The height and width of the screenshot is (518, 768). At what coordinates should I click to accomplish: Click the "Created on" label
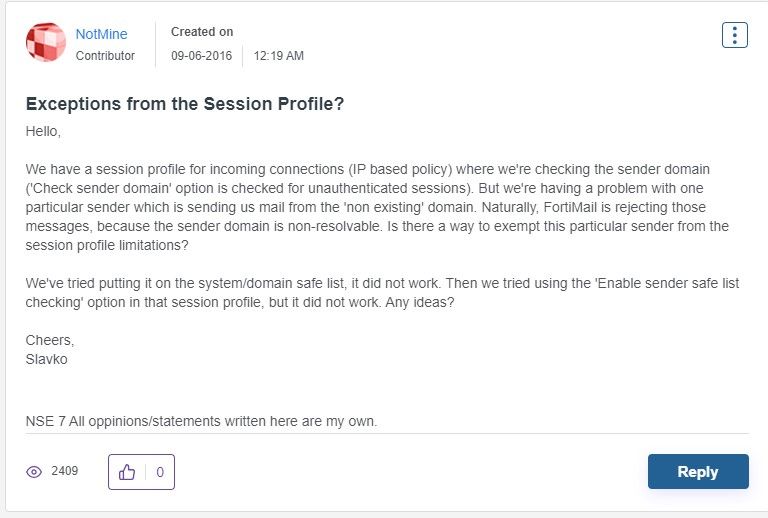(x=201, y=33)
